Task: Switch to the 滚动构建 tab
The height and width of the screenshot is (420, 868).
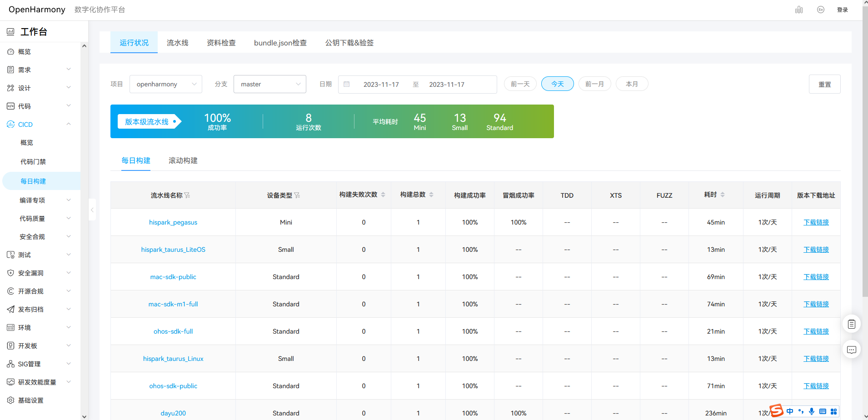Action: click(183, 160)
